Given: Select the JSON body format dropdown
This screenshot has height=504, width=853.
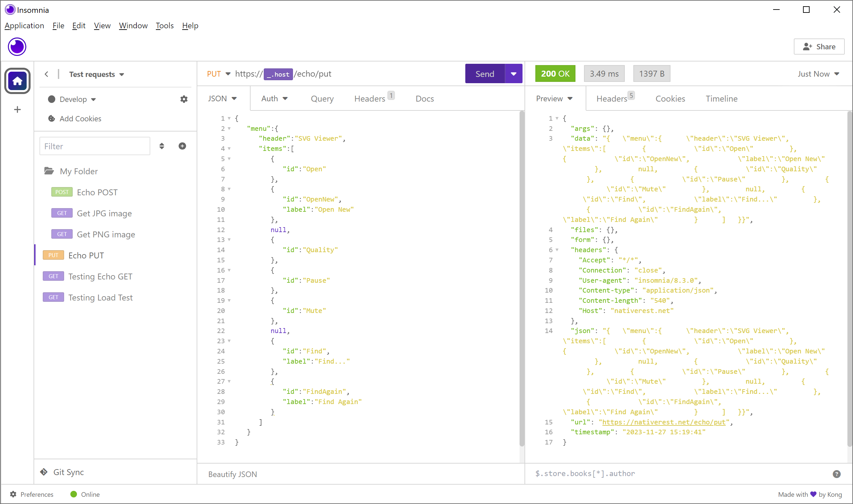Looking at the screenshot, I should 223,98.
